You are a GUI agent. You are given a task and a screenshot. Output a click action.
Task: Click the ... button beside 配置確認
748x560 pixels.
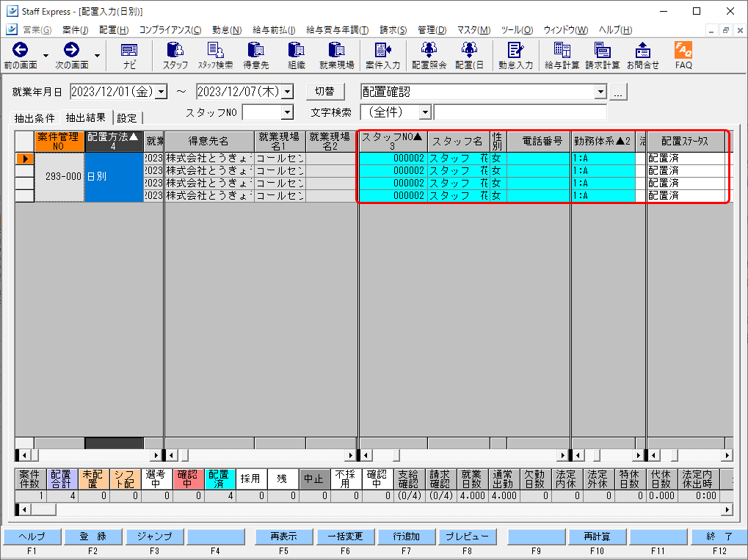618,92
